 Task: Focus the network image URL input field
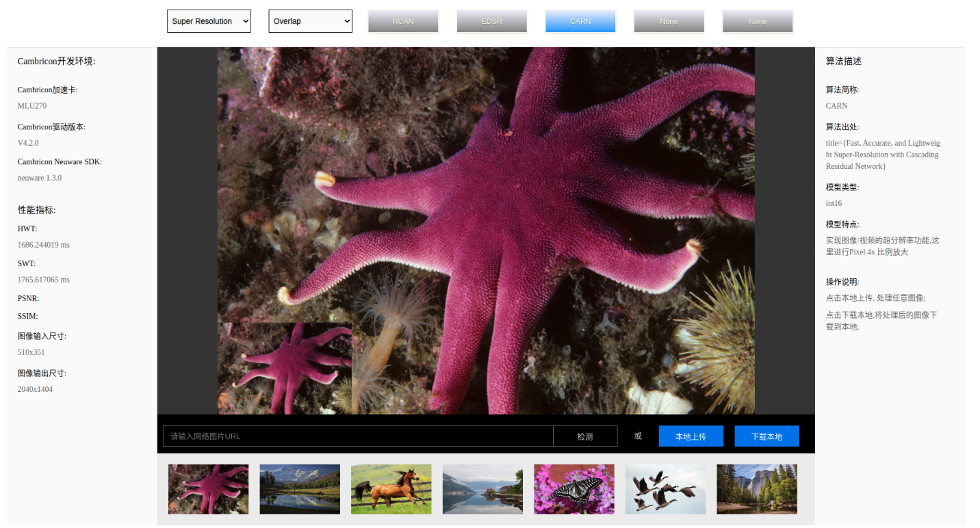pyautogui.click(x=358, y=436)
